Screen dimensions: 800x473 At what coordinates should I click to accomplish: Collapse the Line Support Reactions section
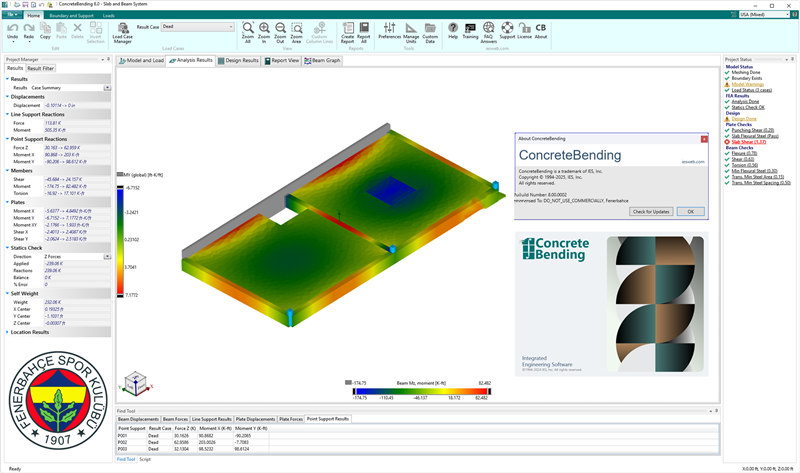pos(7,114)
